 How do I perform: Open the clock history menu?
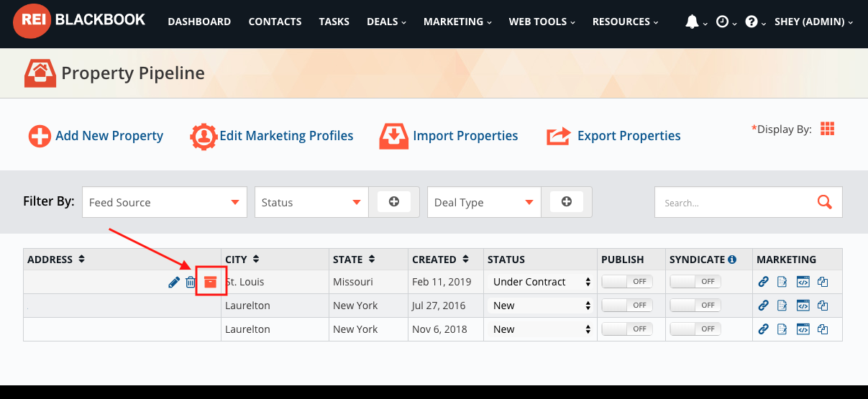tap(726, 22)
